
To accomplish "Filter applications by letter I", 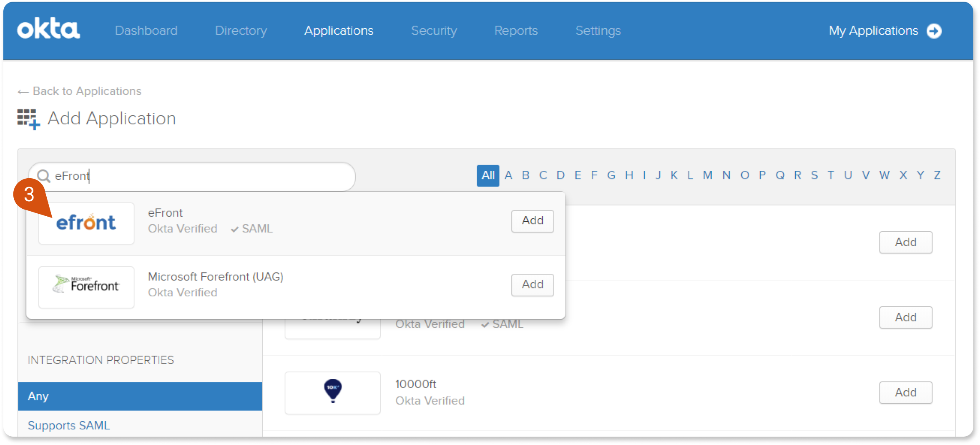I will (x=644, y=175).
